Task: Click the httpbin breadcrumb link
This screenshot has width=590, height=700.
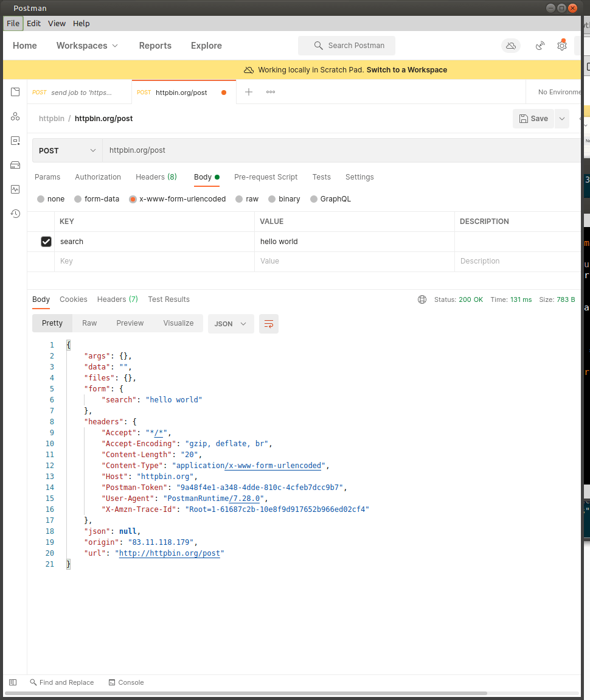Action: click(51, 119)
